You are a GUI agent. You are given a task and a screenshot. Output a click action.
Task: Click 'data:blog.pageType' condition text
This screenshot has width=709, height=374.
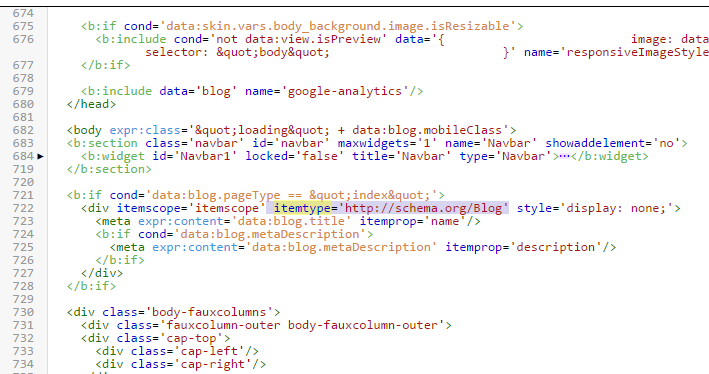216,195
